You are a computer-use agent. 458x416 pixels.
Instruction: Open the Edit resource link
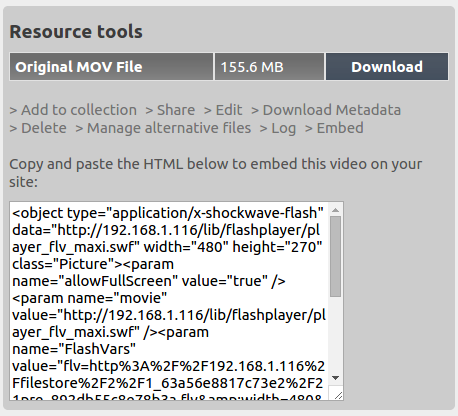pos(223,110)
